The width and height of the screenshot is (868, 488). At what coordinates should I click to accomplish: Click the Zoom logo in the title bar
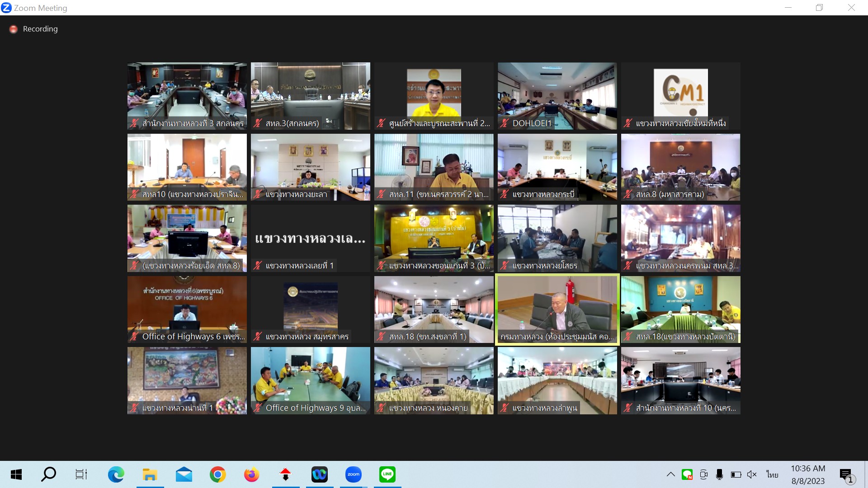click(x=6, y=8)
